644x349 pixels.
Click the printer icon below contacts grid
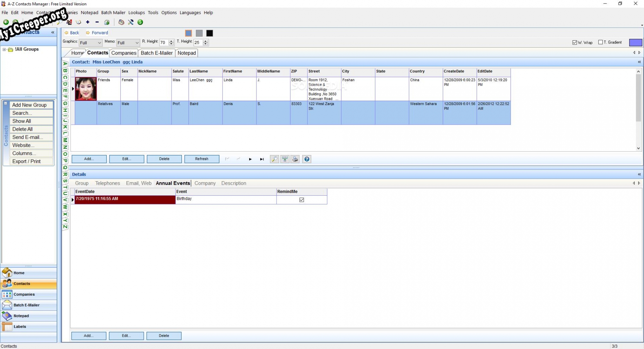296,159
